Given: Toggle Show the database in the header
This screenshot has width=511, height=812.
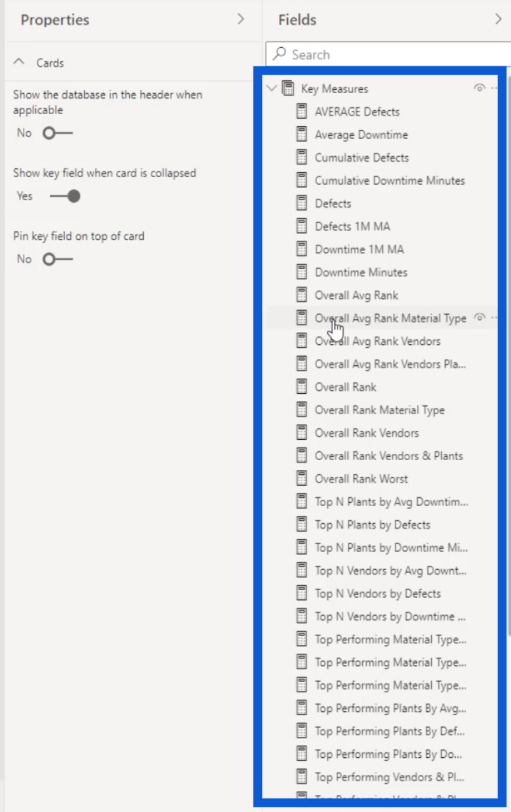Looking at the screenshot, I should pos(58,133).
